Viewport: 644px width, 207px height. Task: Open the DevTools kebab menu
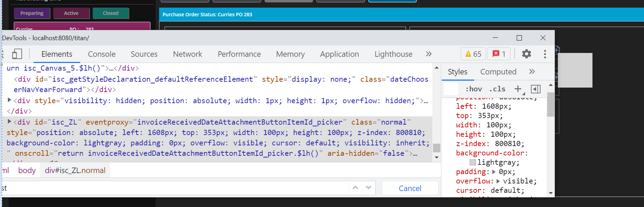(x=545, y=54)
